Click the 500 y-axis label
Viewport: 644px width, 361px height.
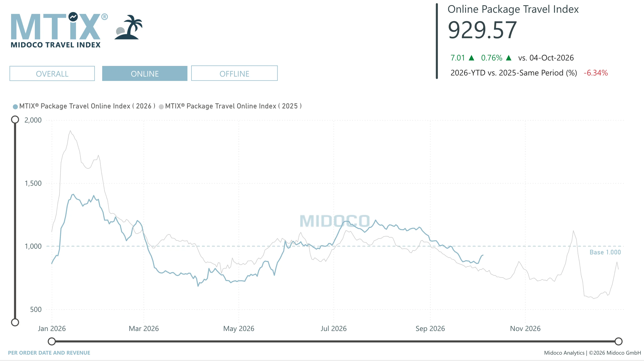click(36, 309)
